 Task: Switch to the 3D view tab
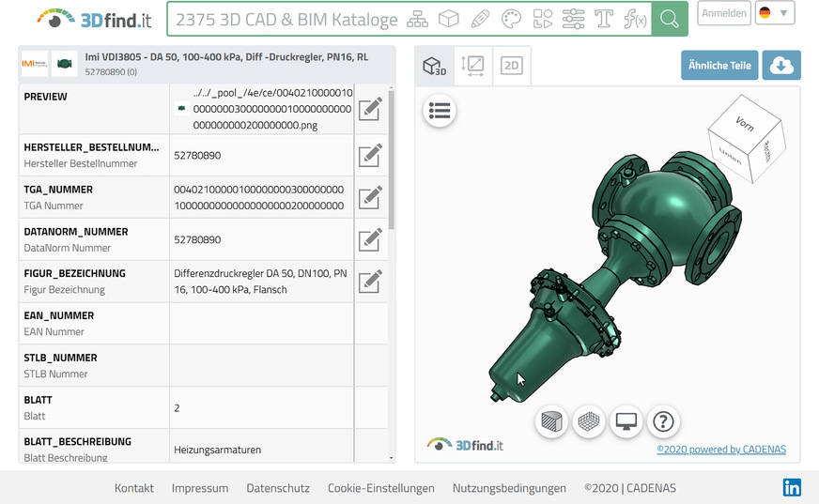point(434,66)
